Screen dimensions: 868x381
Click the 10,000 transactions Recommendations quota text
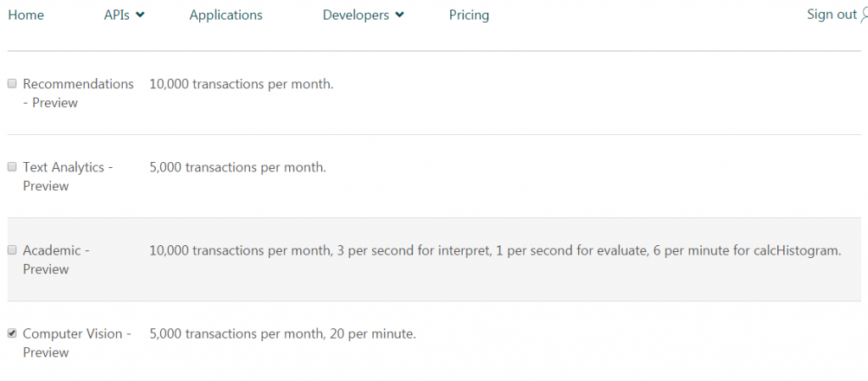242,84
